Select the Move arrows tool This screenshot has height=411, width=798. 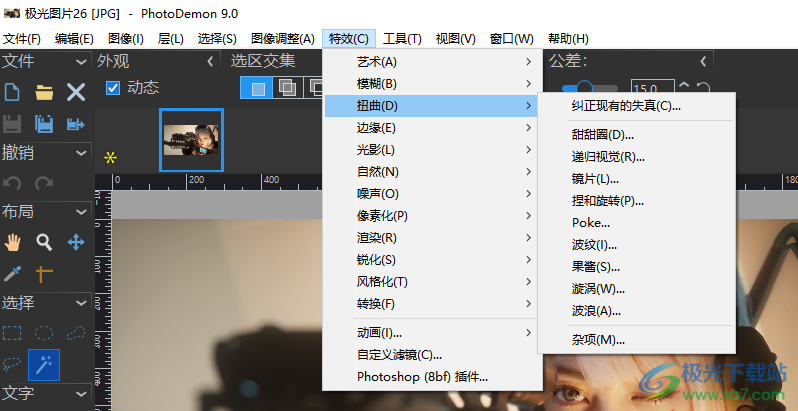click(76, 243)
